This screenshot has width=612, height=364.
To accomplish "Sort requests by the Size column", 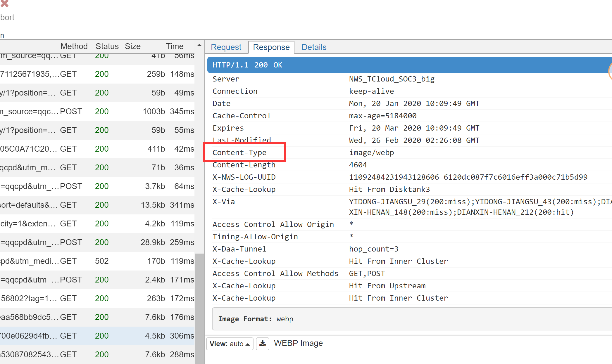I will [132, 46].
